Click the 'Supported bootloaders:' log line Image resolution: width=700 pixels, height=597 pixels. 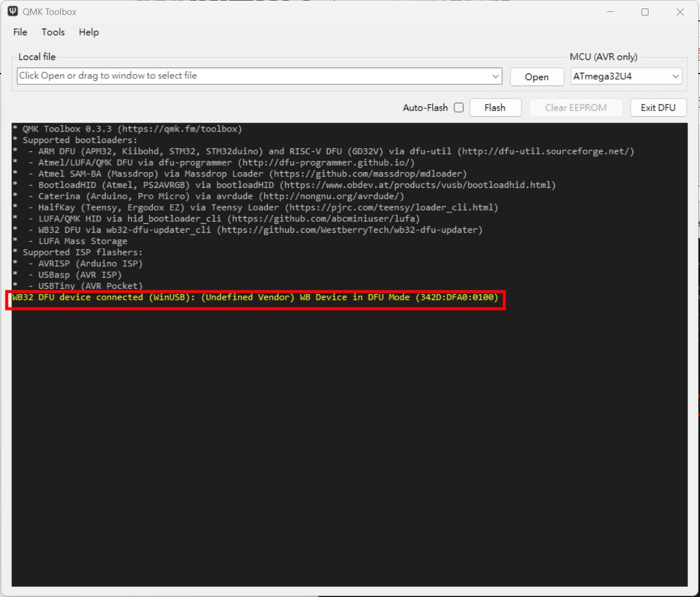pos(75,141)
